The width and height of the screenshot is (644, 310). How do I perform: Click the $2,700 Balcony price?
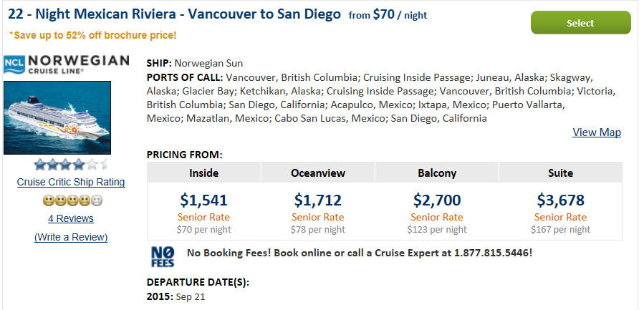pyautogui.click(x=437, y=200)
